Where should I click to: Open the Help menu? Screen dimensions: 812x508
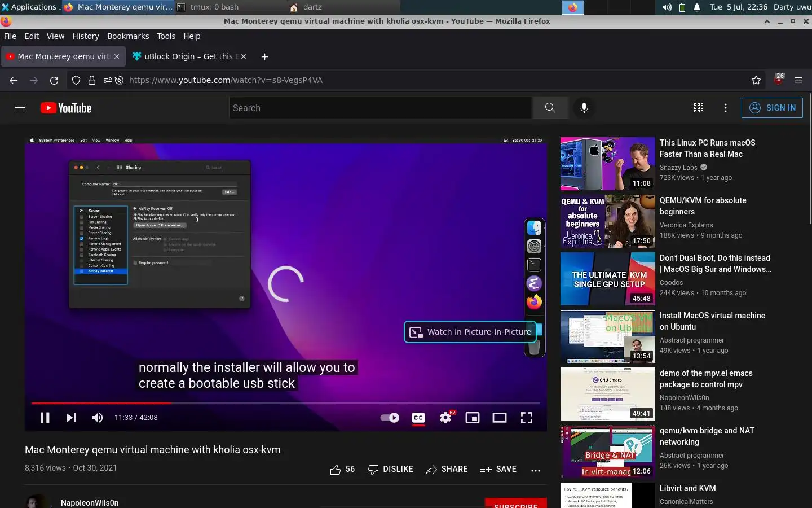point(192,36)
